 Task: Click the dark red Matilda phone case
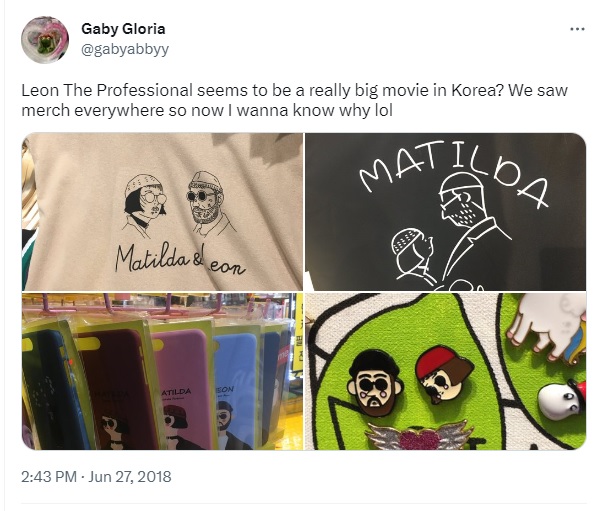[x=117, y=388]
